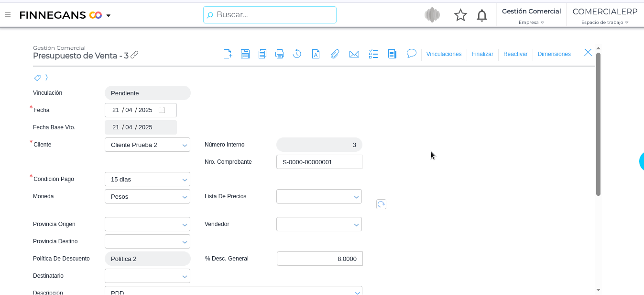Open COMERCIALERP workspace selector

point(605,16)
